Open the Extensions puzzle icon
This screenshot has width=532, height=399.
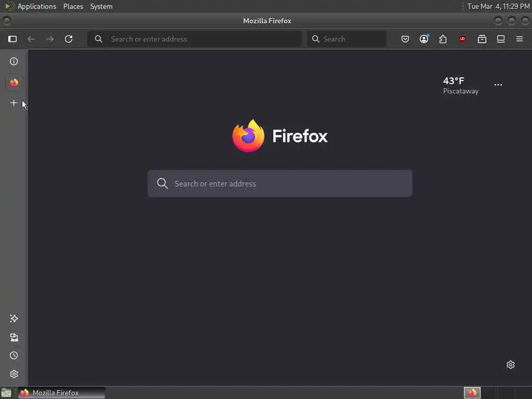pyautogui.click(x=443, y=39)
